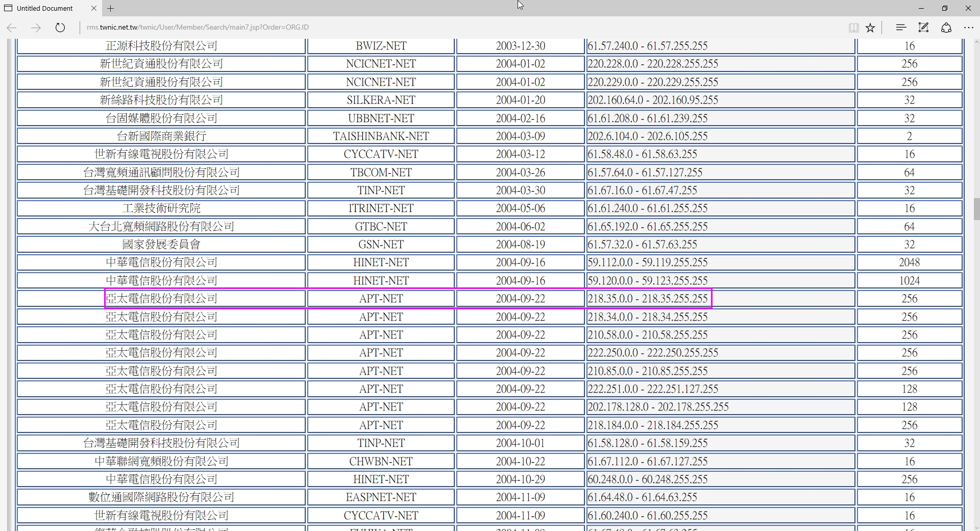Open the More actions ellipsis menu

(x=968, y=28)
